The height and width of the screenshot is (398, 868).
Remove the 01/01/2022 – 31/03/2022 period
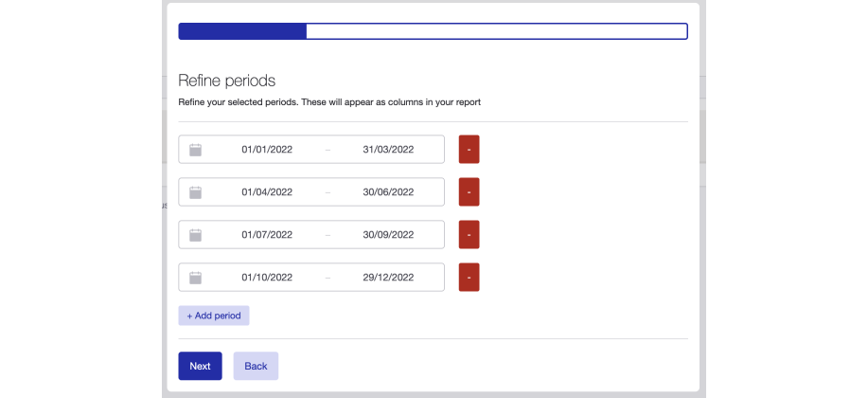point(469,149)
